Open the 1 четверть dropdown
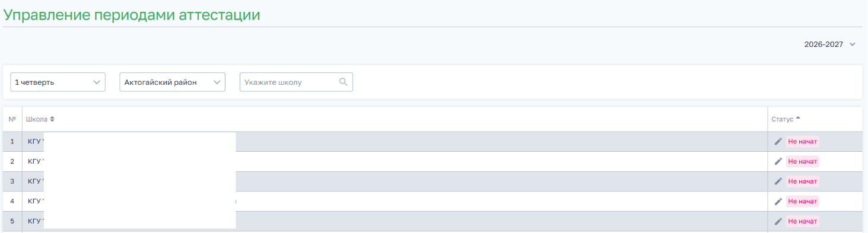868x233 pixels. click(58, 82)
